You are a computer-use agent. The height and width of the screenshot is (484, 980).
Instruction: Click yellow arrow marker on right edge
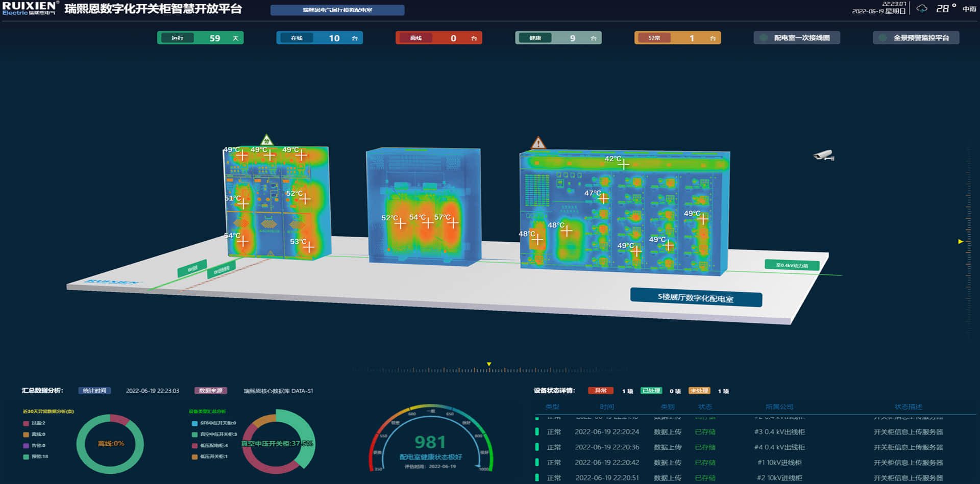961,241
